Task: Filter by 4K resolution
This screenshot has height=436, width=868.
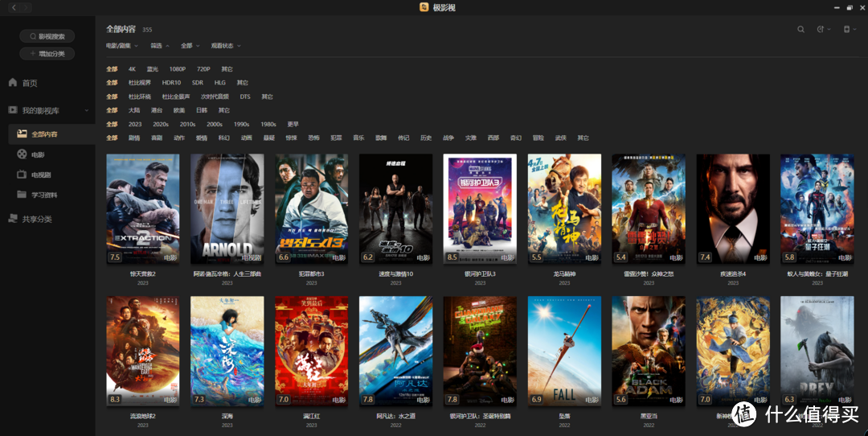Action: point(132,69)
